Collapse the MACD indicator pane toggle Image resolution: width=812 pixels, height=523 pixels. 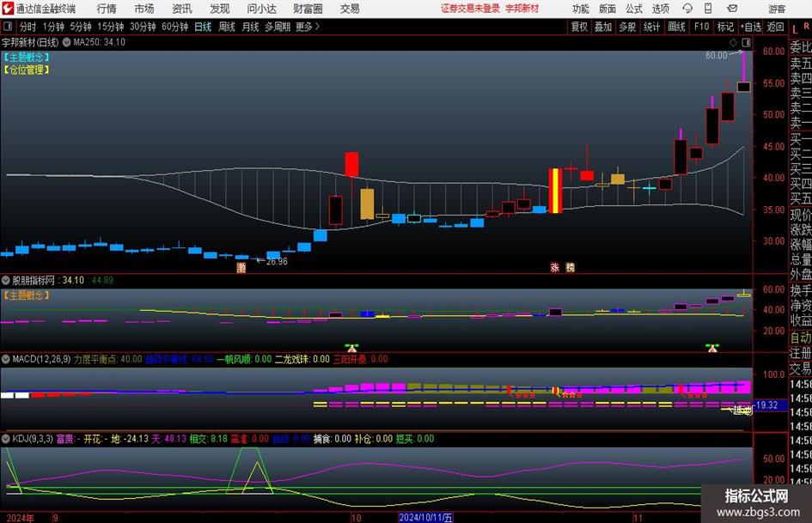6,359
